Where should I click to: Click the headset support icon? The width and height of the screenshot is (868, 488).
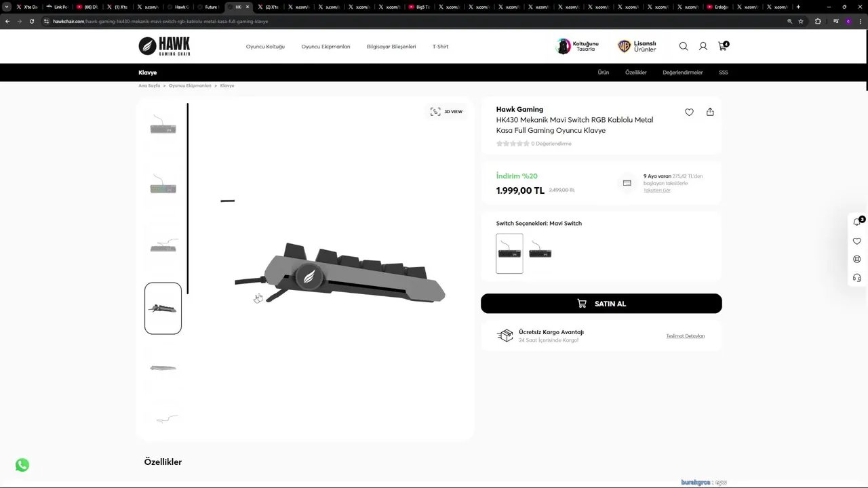click(x=857, y=278)
